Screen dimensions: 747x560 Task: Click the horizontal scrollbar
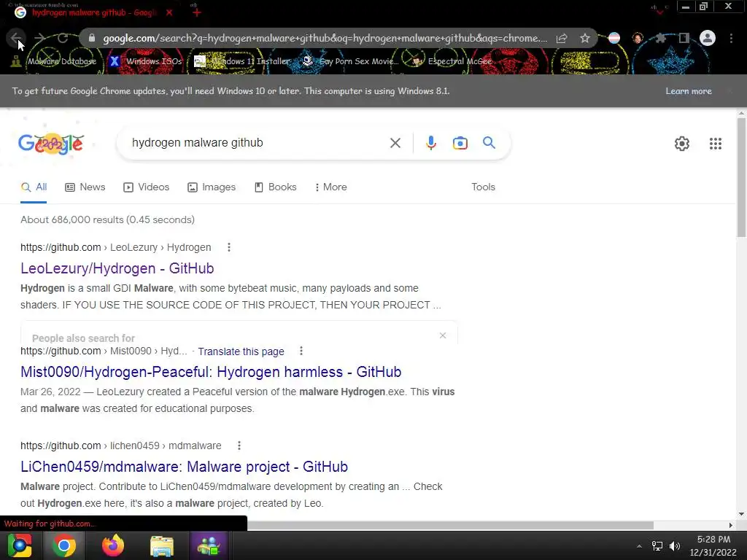450,525
